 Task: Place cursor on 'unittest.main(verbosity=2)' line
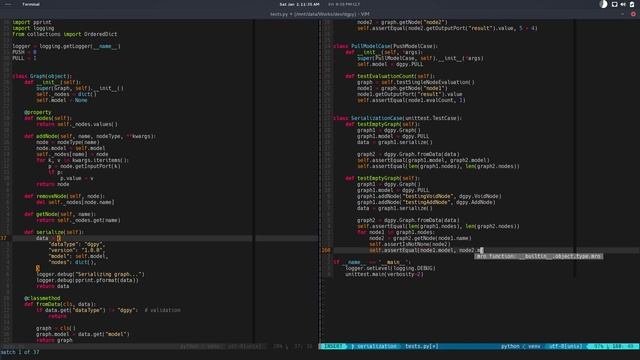point(384,274)
